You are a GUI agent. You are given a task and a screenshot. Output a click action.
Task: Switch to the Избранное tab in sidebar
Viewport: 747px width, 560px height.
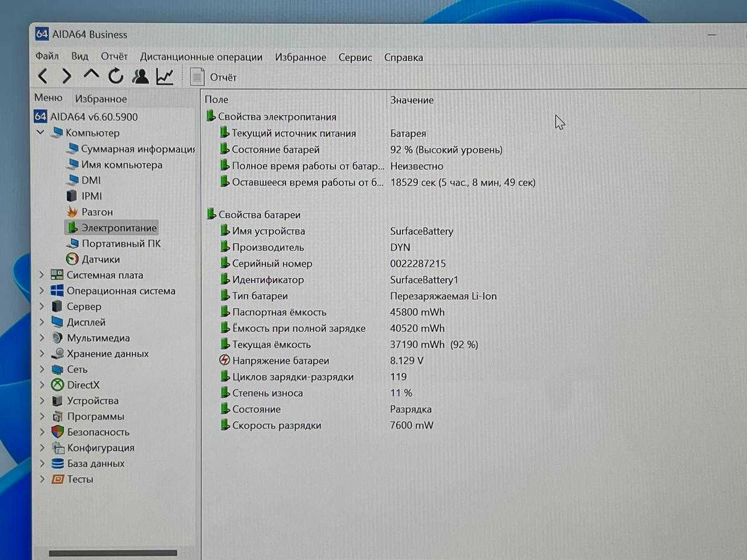[x=100, y=99]
